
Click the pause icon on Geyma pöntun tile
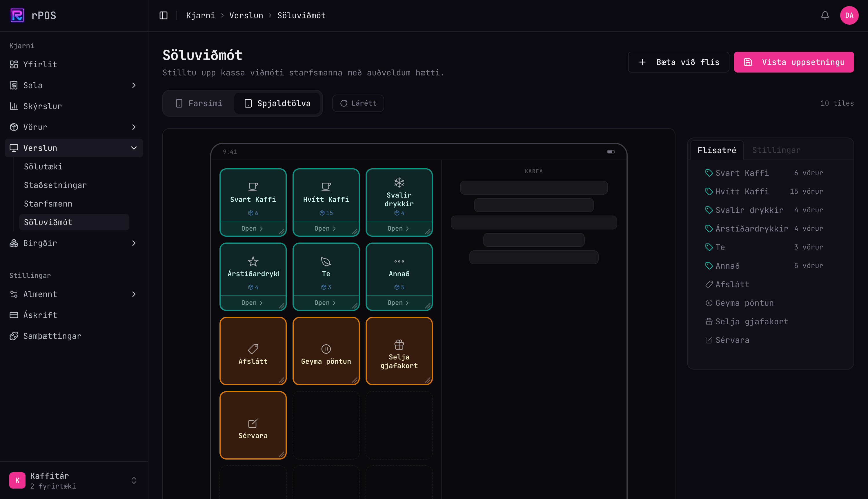tap(326, 349)
